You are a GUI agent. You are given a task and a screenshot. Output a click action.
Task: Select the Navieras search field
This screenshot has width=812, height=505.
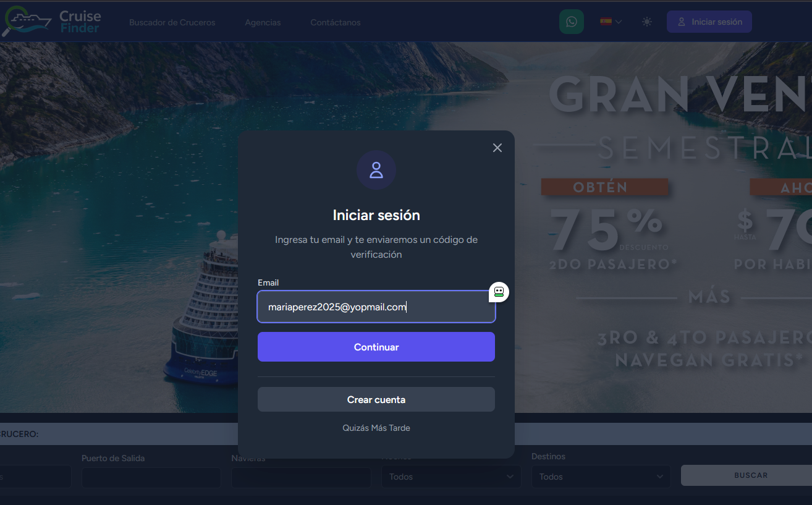click(x=300, y=477)
